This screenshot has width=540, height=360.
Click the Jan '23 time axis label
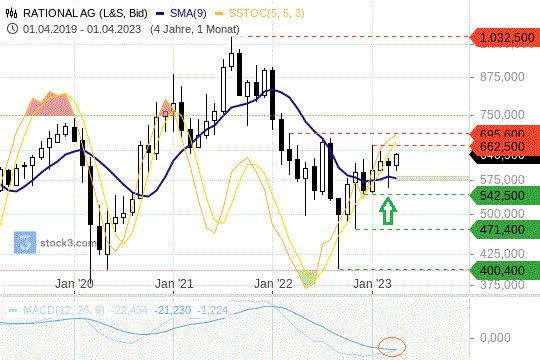tap(372, 284)
